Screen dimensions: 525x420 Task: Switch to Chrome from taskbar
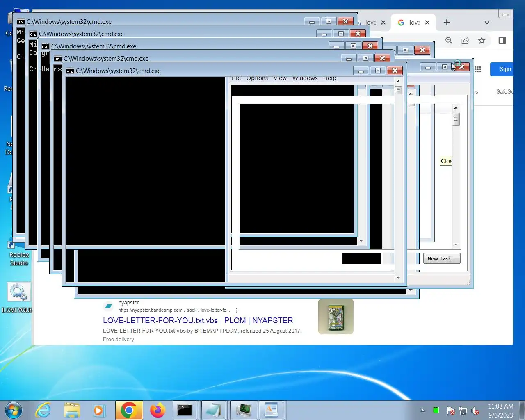point(129,410)
